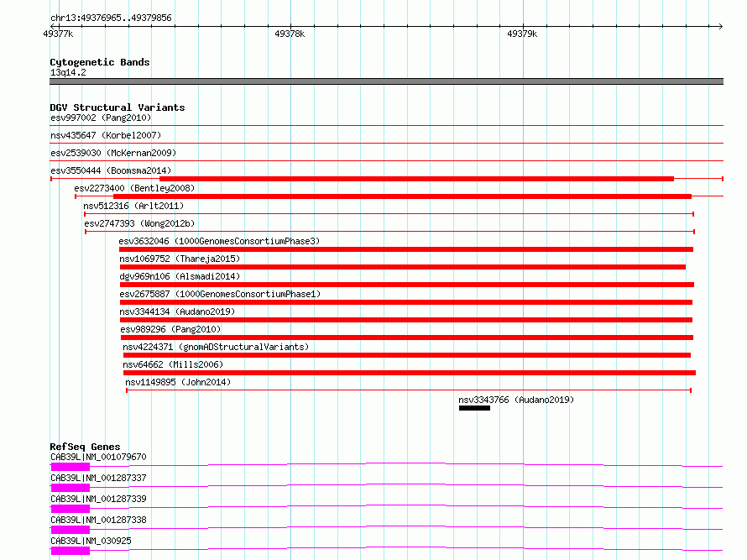This screenshot has width=747, height=560.
Task: Select transcript CAB39L|NM_001287338 label
Action: point(98,520)
